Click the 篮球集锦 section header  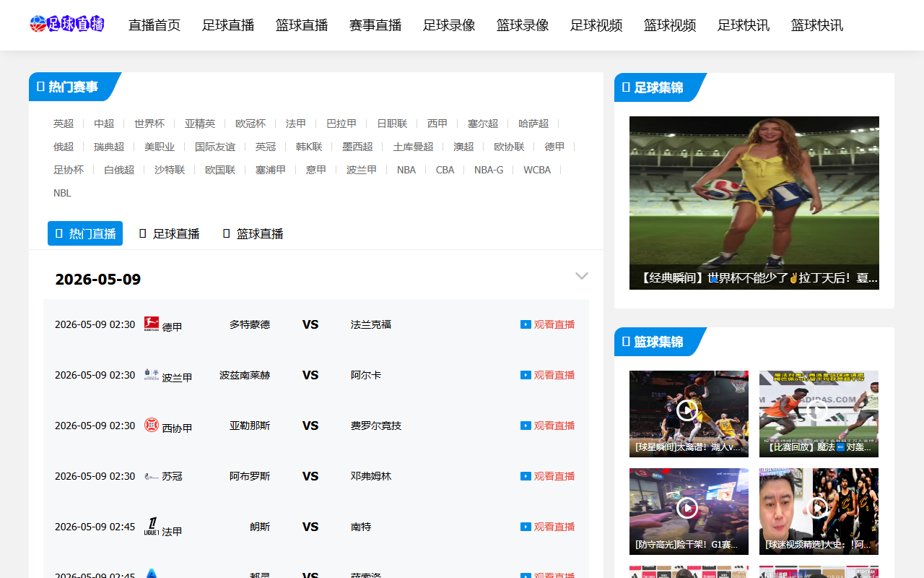[x=658, y=342]
